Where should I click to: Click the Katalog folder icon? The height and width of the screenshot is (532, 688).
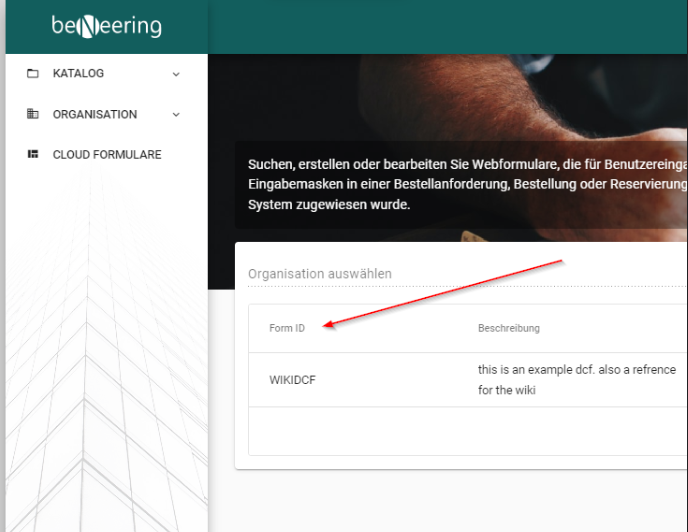pos(33,74)
